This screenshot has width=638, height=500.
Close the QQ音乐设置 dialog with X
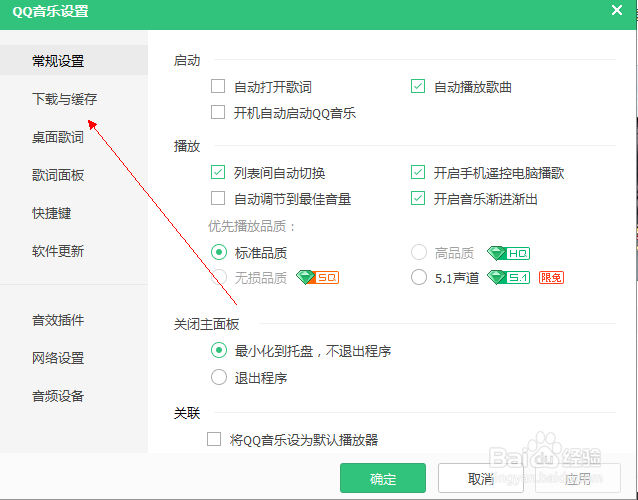[x=617, y=10]
